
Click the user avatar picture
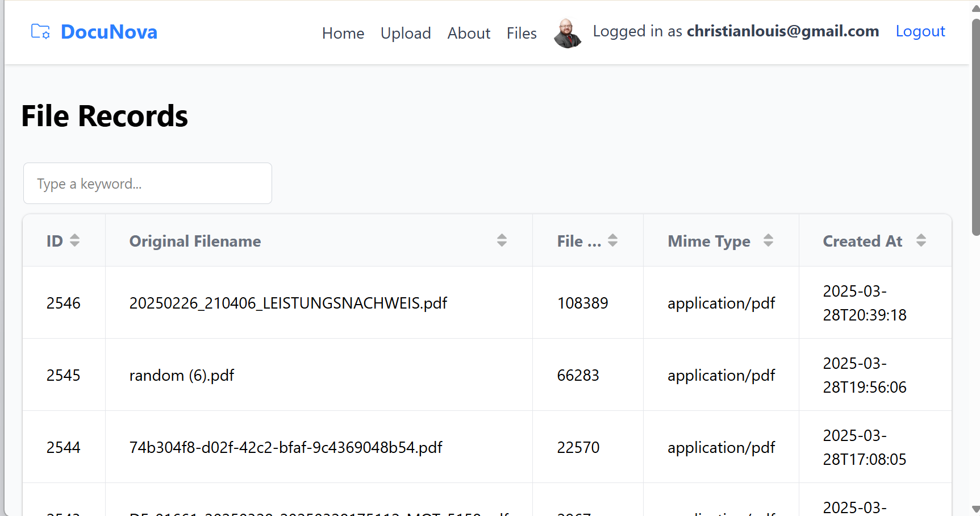[x=568, y=33]
